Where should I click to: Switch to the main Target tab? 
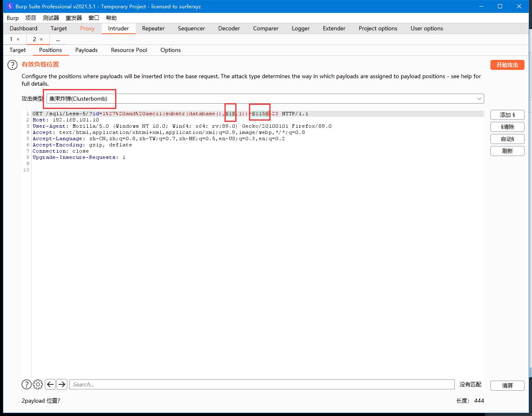[59, 28]
